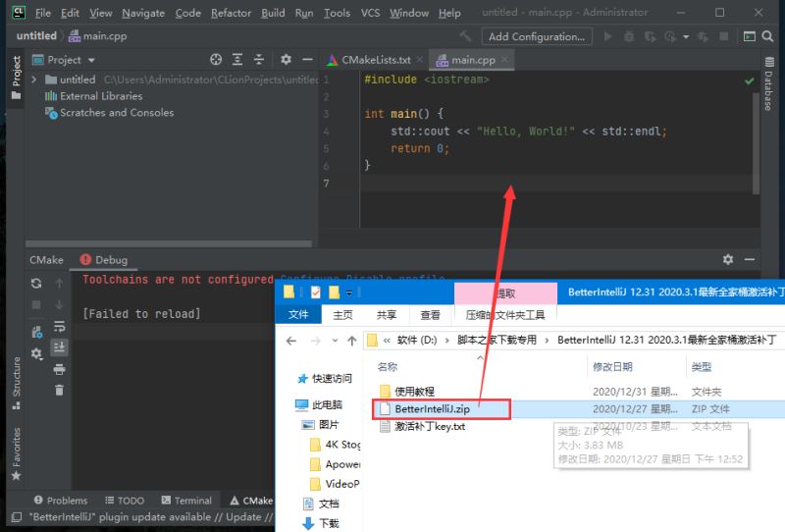Click the Debug bug icon in toolbar

[x=629, y=36]
